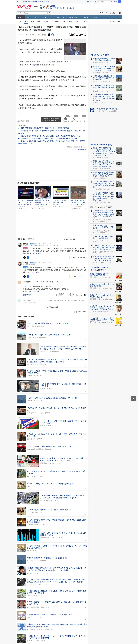Expand replies 返信 161件
The width and height of the screenshot is (138, 644).
click(x=27, y=295)
